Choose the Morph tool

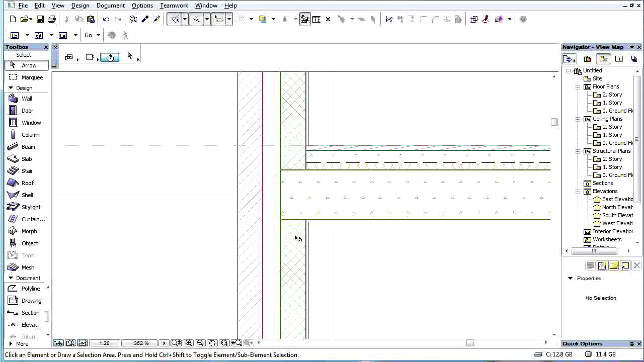click(29, 231)
